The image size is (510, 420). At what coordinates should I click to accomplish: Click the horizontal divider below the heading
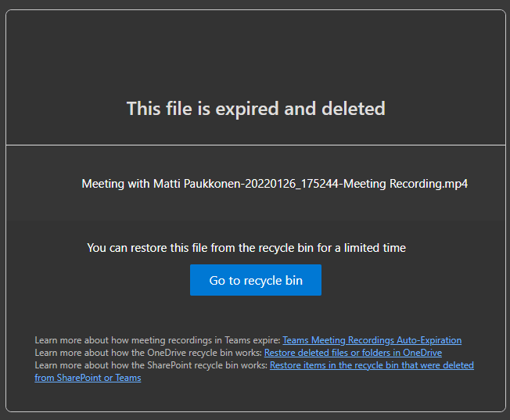coord(256,145)
